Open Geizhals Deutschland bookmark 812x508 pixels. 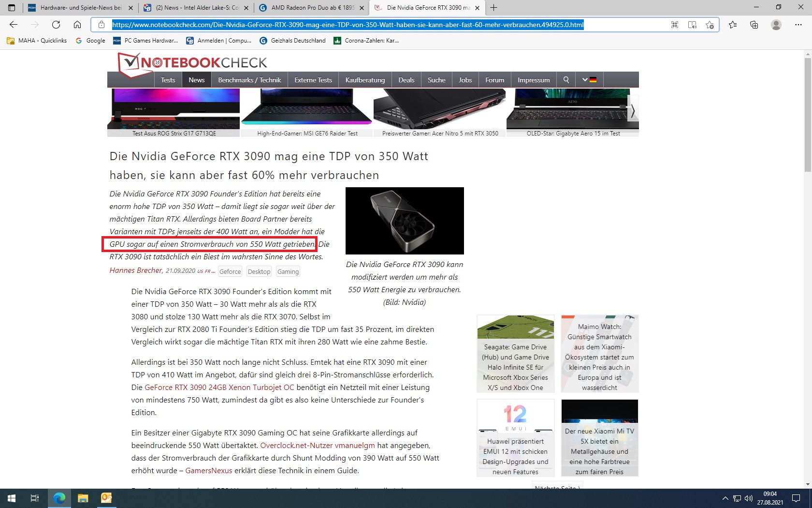tap(292, 41)
